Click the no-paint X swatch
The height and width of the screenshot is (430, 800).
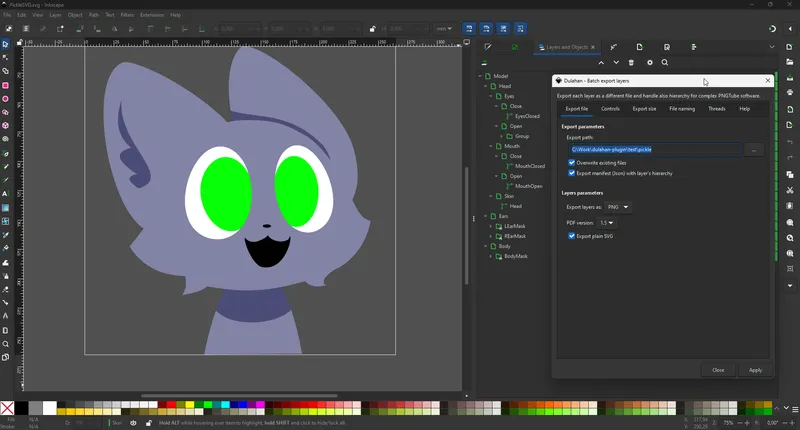pos(7,408)
